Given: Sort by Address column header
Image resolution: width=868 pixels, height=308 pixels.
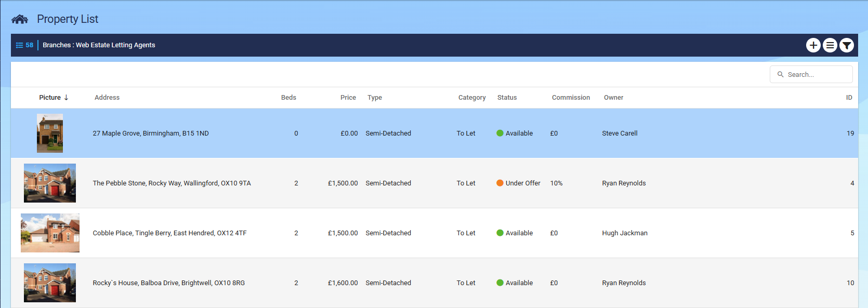Looking at the screenshot, I should 107,98.
